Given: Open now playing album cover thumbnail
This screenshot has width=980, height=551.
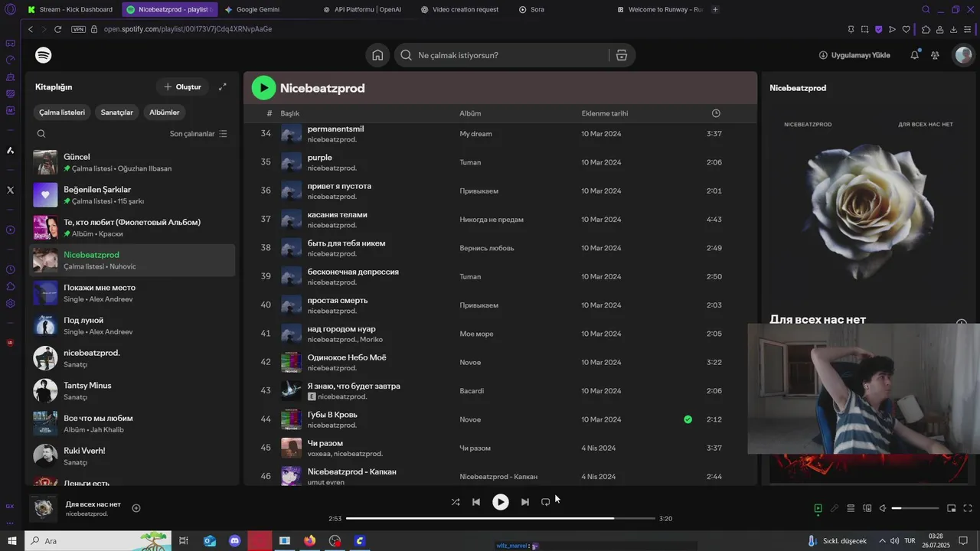Looking at the screenshot, I should (x=44, y=507).
